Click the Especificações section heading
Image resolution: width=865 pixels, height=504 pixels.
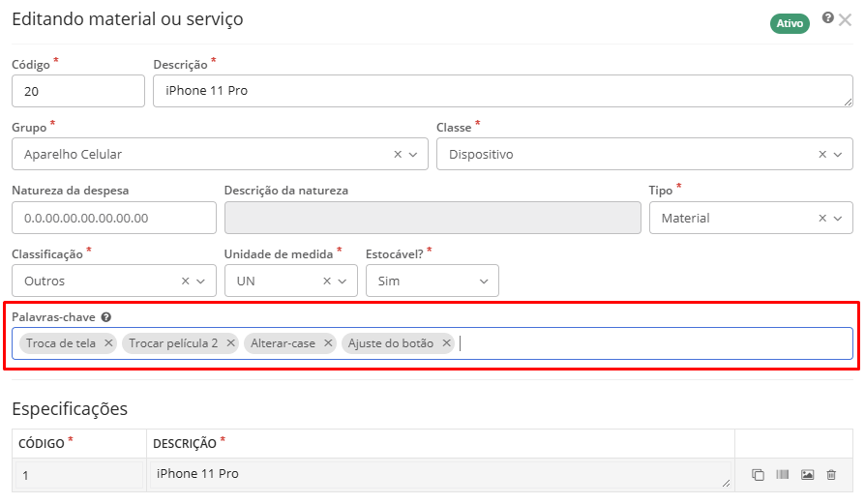click(x=70, y=408)
